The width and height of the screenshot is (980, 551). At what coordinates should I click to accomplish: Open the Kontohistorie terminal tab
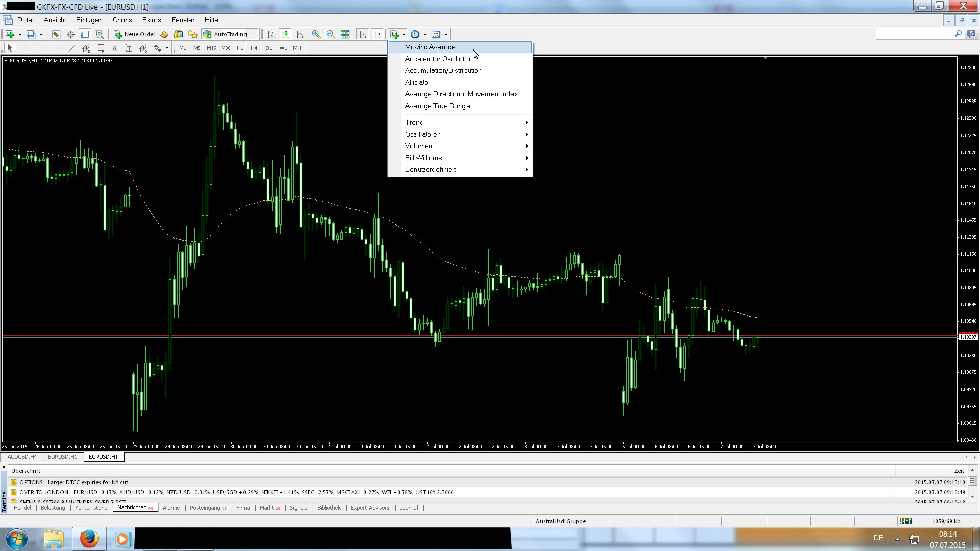pyautogui.click(x=91, y=508)
